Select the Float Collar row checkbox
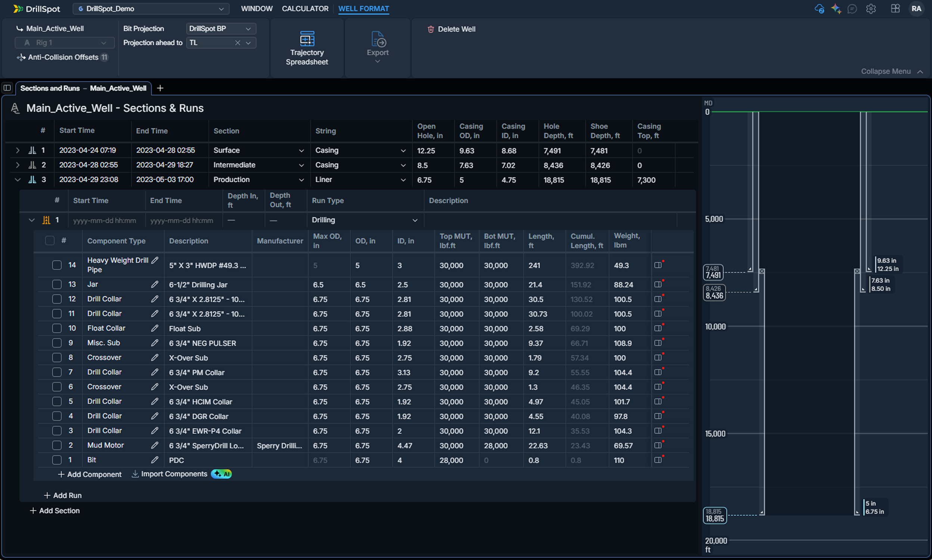The width and height of the screenshot is (932, 560). [57, 328]
